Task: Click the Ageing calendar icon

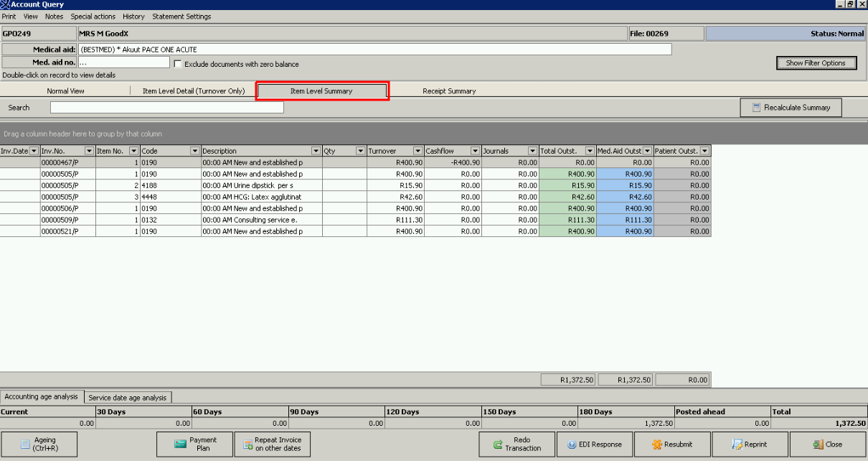Action: pyautogui.click(x=26, y=444)
